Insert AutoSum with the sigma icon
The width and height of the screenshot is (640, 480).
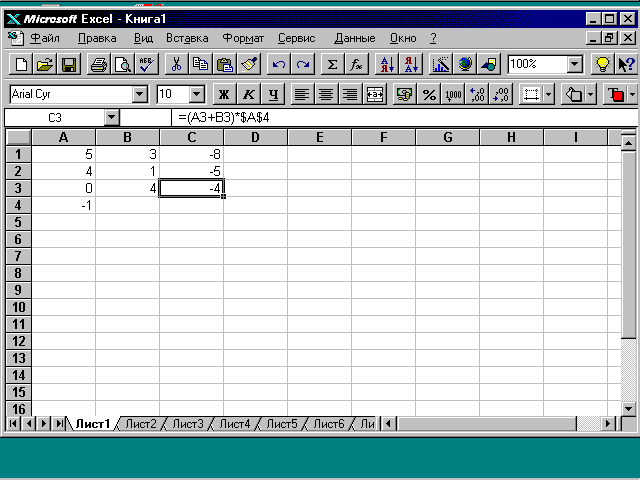pyautogui.click(x=332, y=64)
